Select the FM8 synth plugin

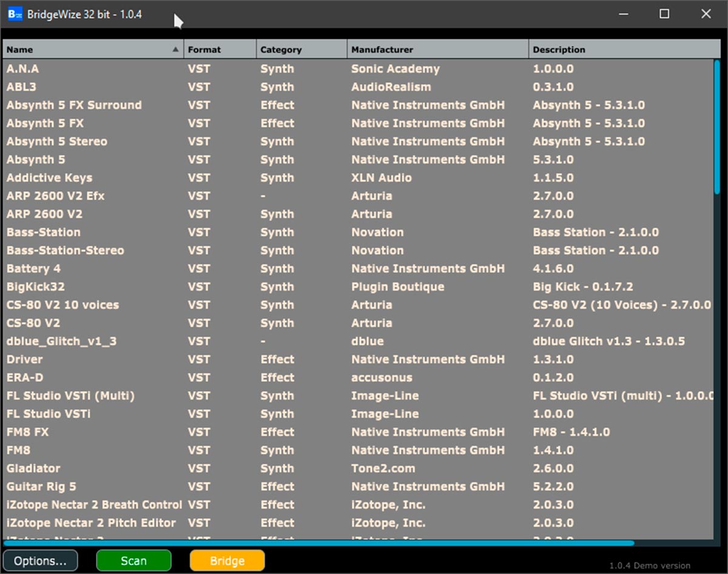pyautogui.click(x=18, y=451)
